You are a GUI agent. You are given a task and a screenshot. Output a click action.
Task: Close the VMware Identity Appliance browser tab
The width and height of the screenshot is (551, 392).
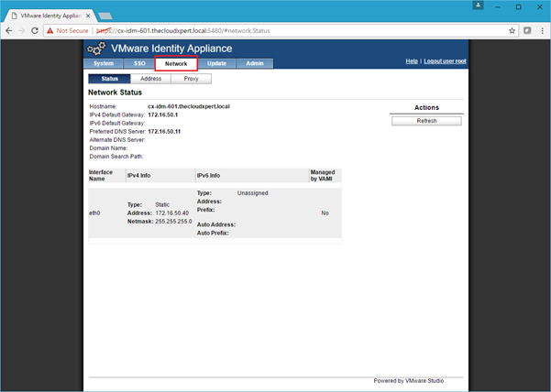[x=87, y=16]
